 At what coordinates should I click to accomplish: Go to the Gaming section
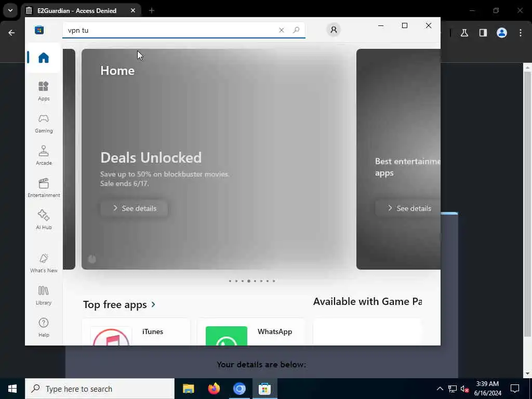[x=44, y=124]
